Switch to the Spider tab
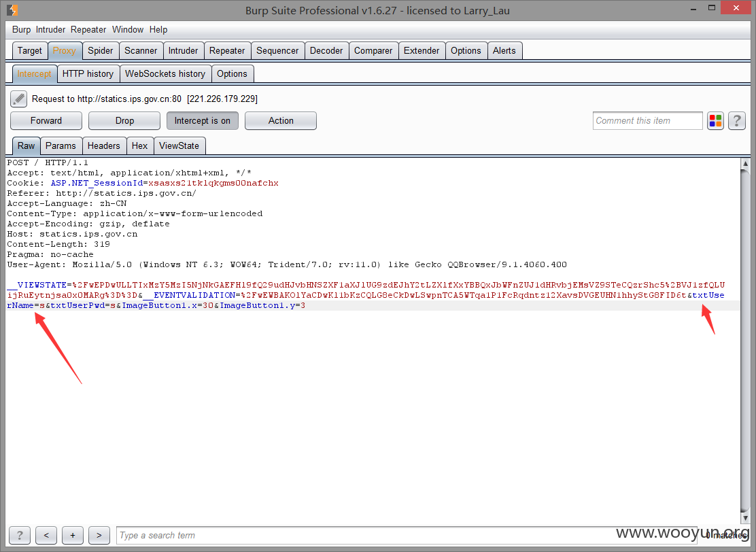 (101, 50)
